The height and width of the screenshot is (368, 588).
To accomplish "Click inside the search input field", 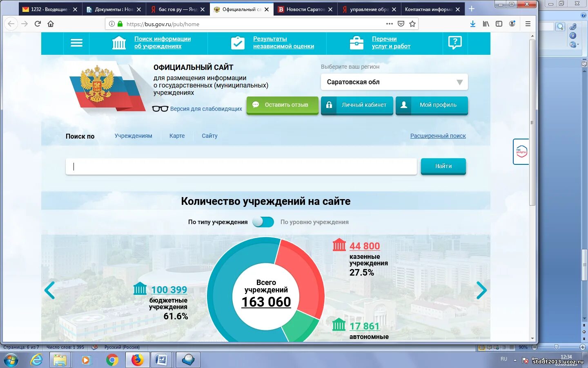I will [x=241, y=166].
